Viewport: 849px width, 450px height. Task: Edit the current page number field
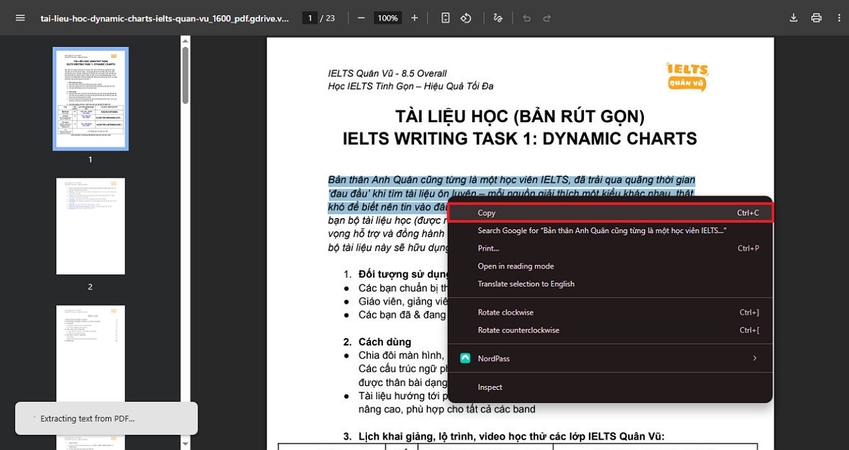coord(310,18)
